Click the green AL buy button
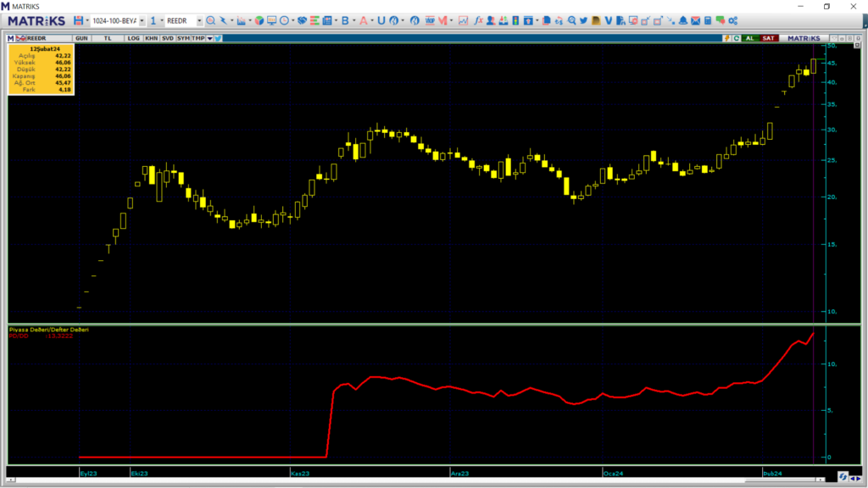The width and height of the screenshot is (868, 488). click(750, 38)
